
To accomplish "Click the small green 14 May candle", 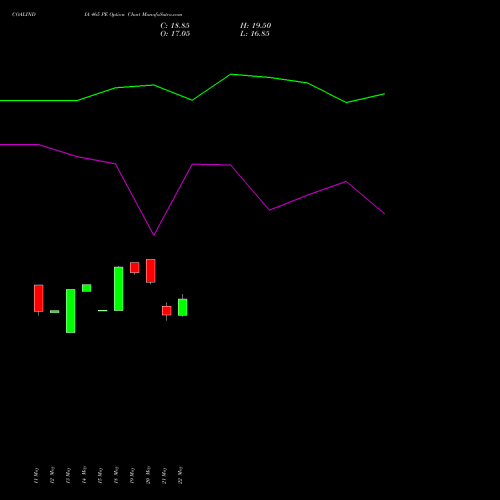I will click(x=87, y=288).
